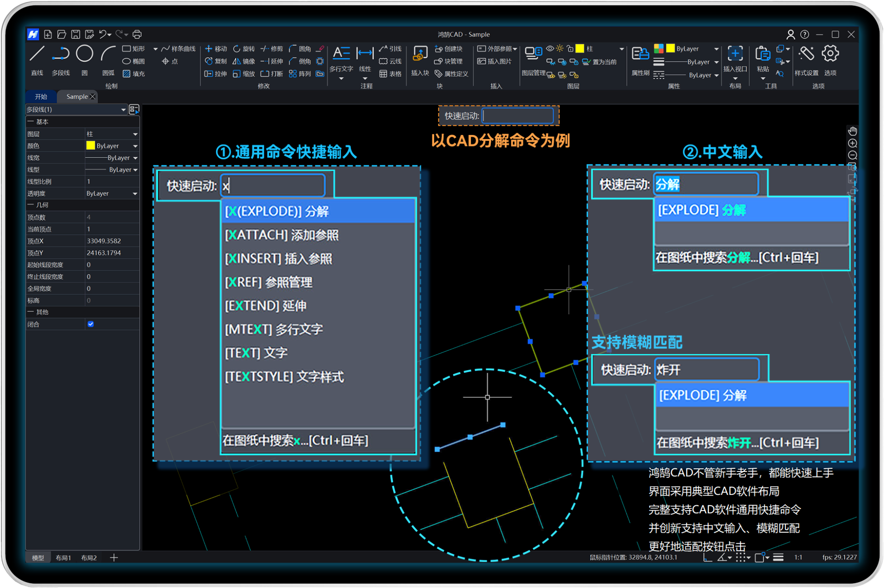
Task: Click the eraser icon in 修改 group
Action: [x=321, y=49]
